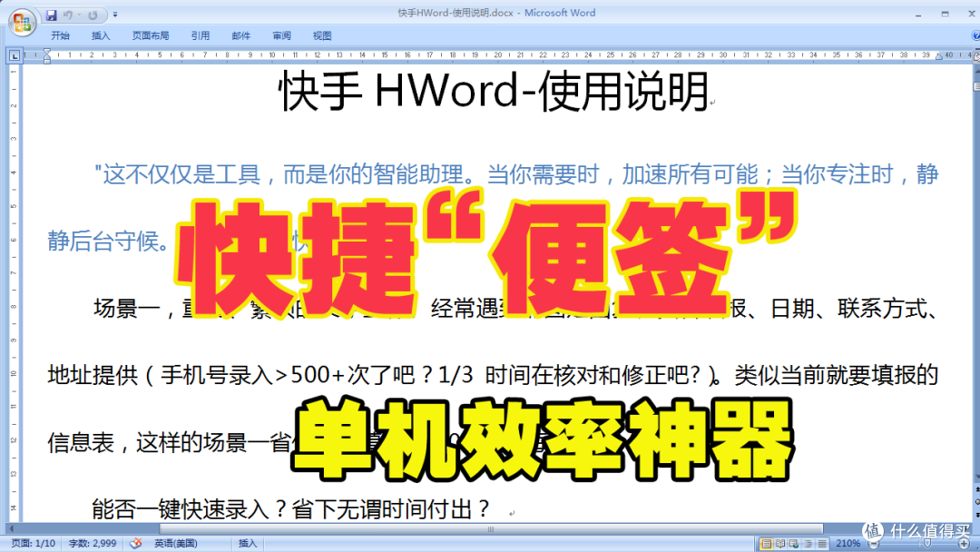The height and width of the screenshot is (552, 980).
Task: Go to the 邮件 ribbon tab
Action: click(x=240, y=35)
